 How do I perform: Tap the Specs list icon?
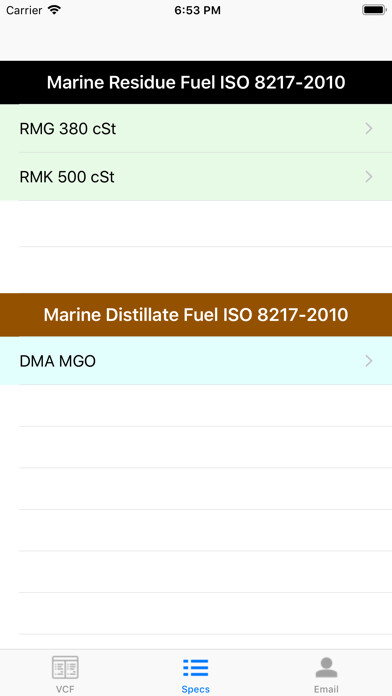tap(195, 667)
